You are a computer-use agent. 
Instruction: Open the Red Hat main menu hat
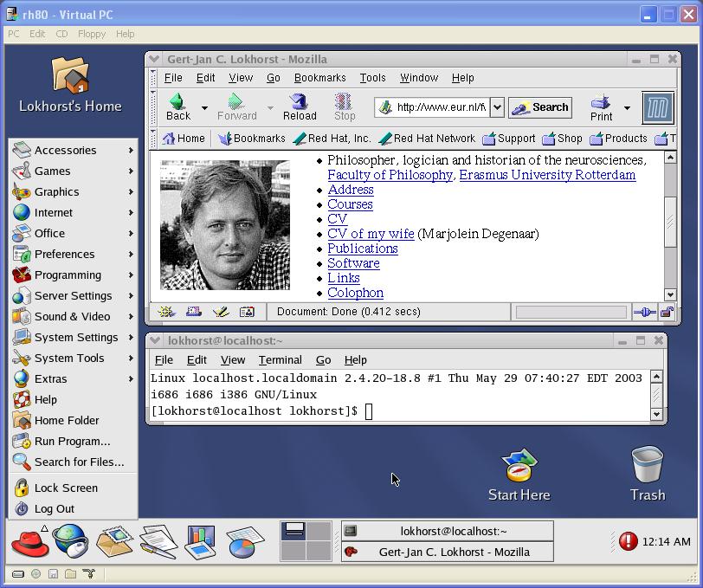click(30, 543)
